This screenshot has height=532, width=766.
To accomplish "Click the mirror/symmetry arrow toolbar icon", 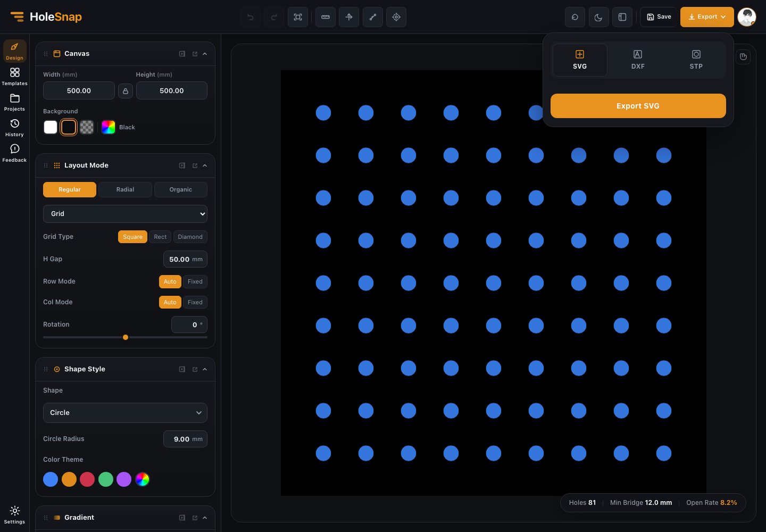I will click(349, 17).
